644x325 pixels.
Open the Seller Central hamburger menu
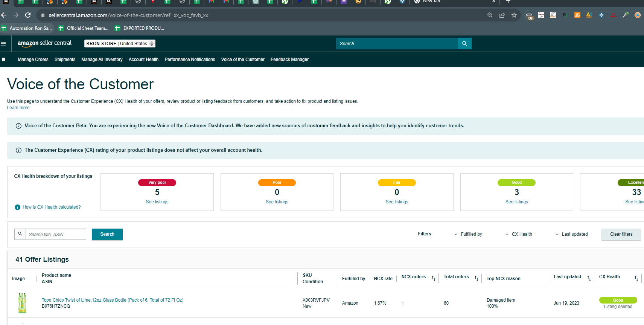click(3, 44)
